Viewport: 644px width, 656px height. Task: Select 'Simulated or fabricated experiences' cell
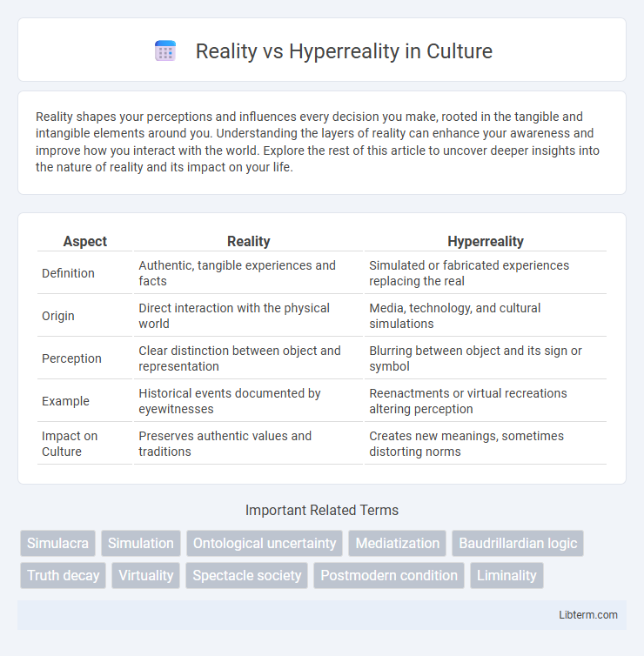(x=486, y=273)
